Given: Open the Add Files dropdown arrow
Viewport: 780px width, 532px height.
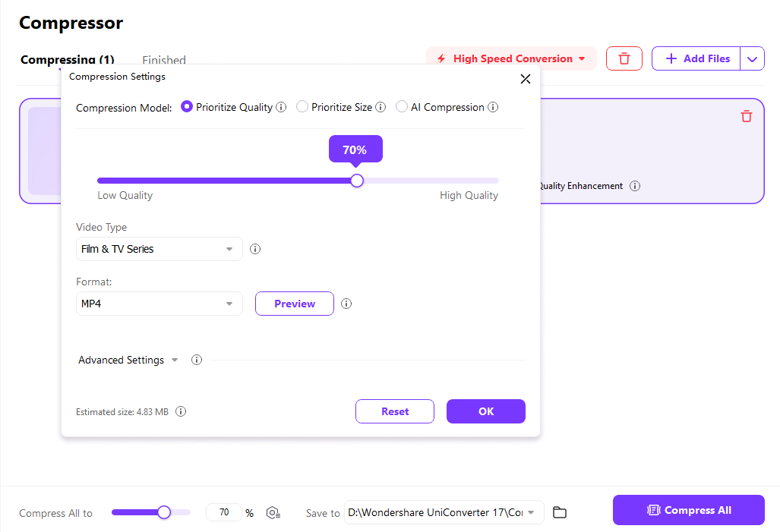Looking at the screenshot, I should [752, 58].
